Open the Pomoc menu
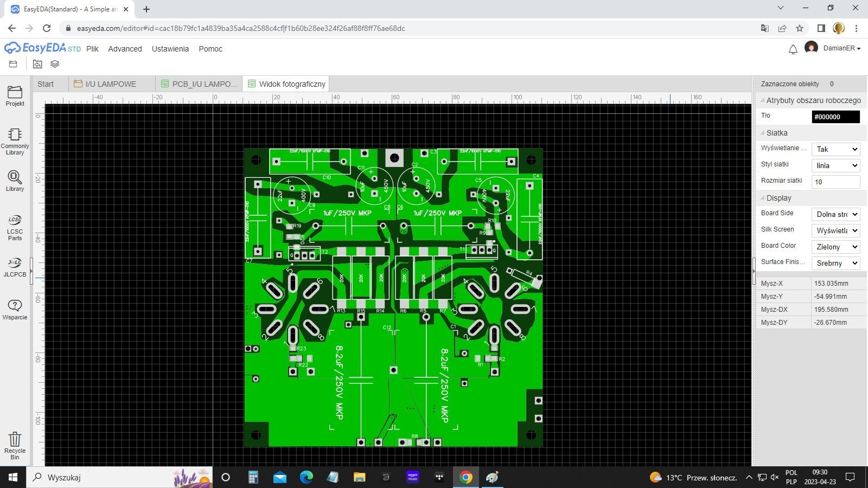This screenshot has width=868, height=488. (x=210, y=49)
